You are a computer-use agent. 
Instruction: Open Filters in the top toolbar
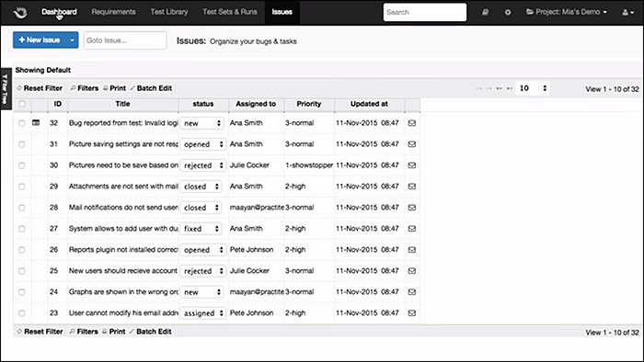(x=85, y=88)
